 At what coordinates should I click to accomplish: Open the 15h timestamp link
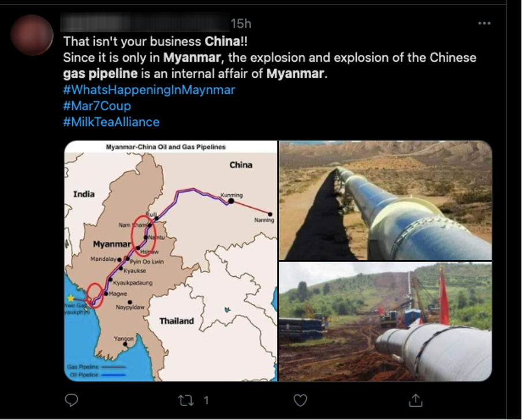click(241, 24)
